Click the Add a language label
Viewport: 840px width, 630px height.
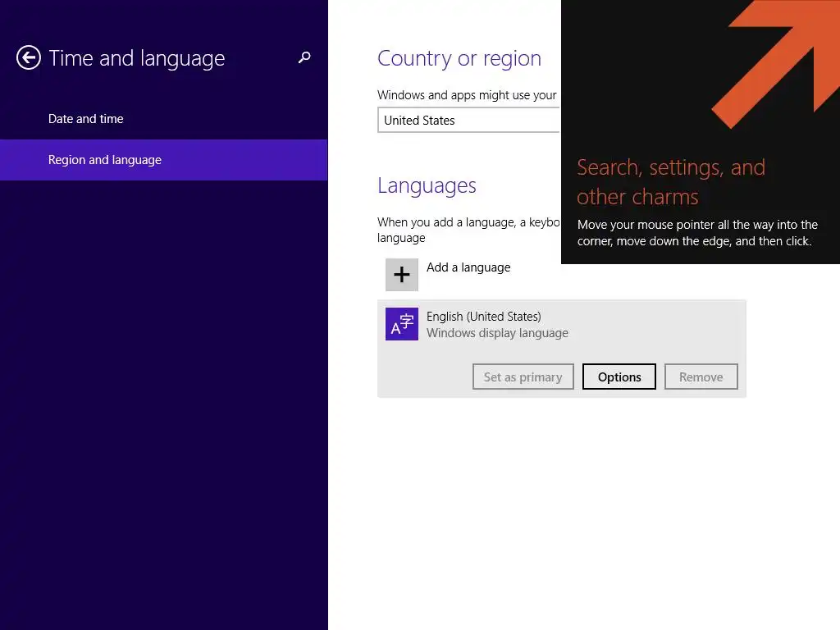tap(468, 267)
